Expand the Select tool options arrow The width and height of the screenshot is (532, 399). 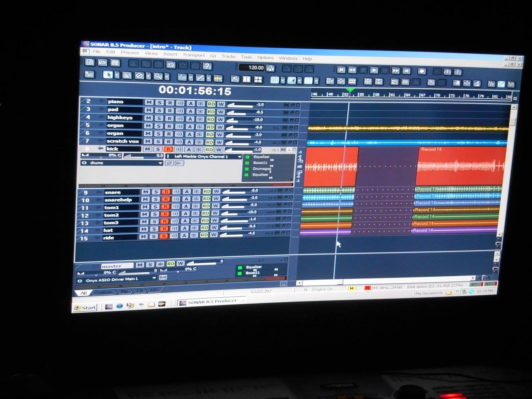tap(117, 75)
